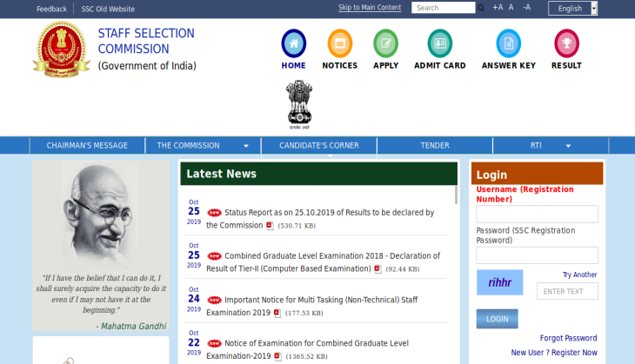This screenshot has width=635, height=364.
Task: Open the Notices icon
Action: click(x=340, y=43)
